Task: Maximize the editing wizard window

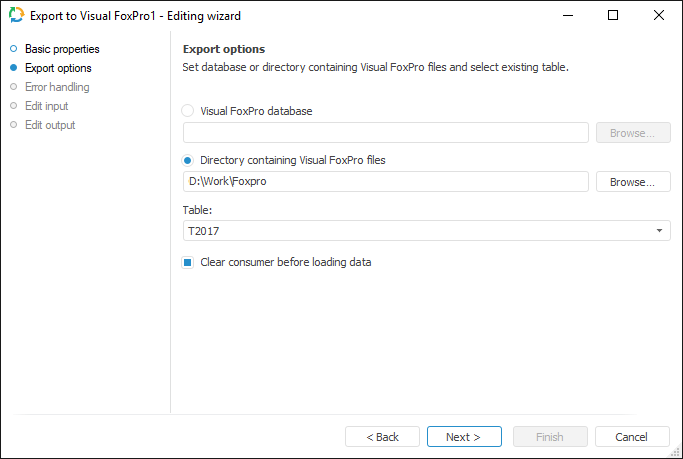Action: (x=613, y=16)
